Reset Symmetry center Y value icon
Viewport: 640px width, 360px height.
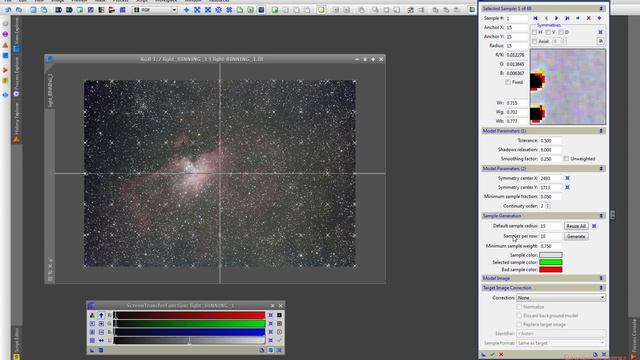(567, 187)
